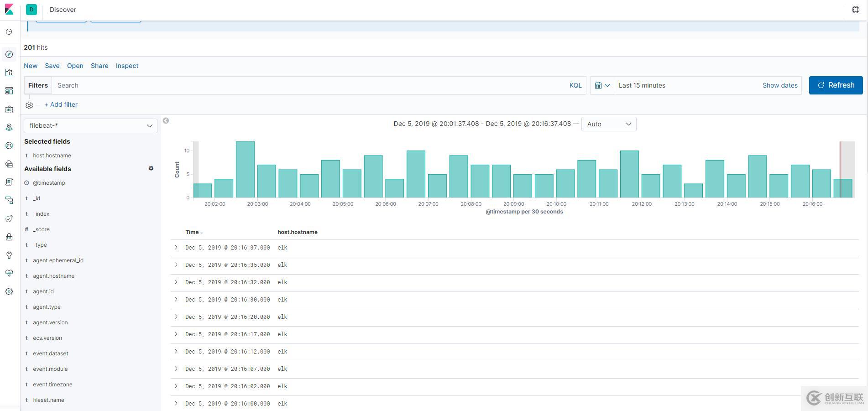Click Share in the Discover menu

pyautogui.click(x=99, y=66)
